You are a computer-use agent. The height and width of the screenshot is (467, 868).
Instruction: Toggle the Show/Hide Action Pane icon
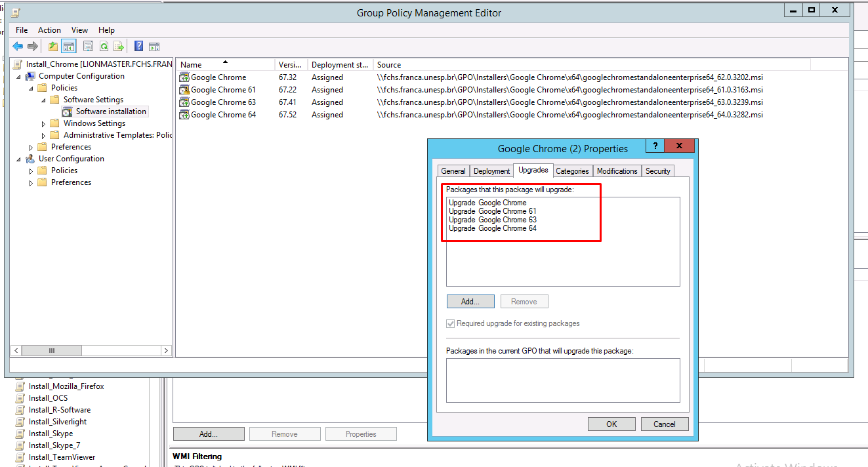pyautogui.click(x=154, y=46)
